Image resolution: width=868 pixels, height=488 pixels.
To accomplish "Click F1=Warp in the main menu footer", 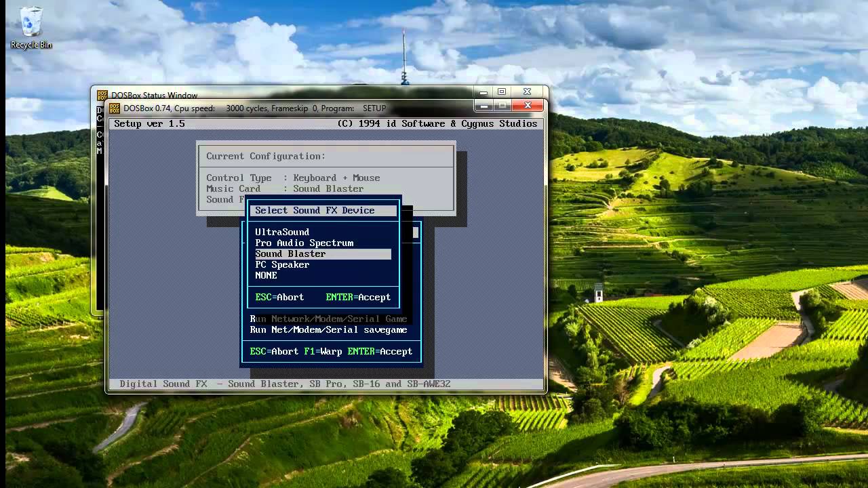I will [323, 351].
